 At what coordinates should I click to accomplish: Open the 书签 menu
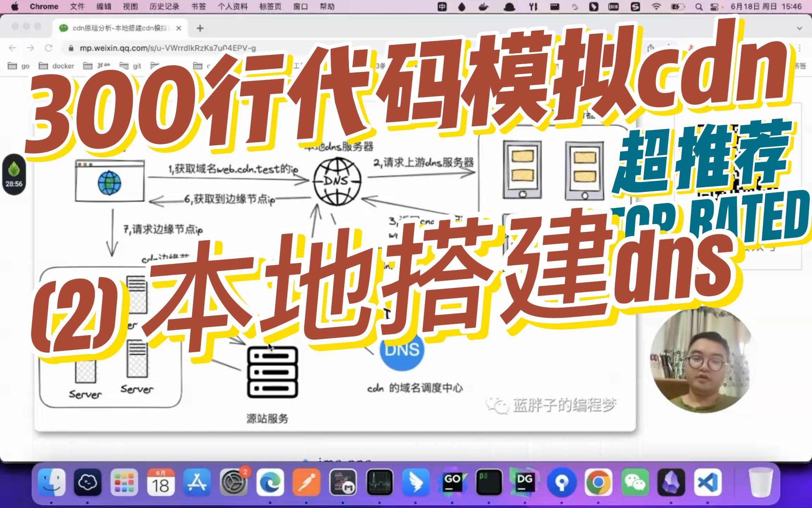198,6
